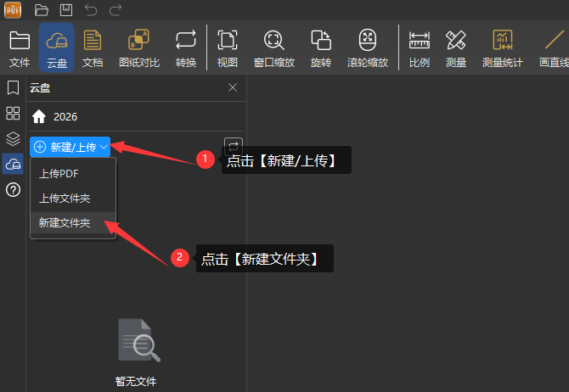
Task: Select 新建文件夹 menu entry
Action: pos(65,224)
